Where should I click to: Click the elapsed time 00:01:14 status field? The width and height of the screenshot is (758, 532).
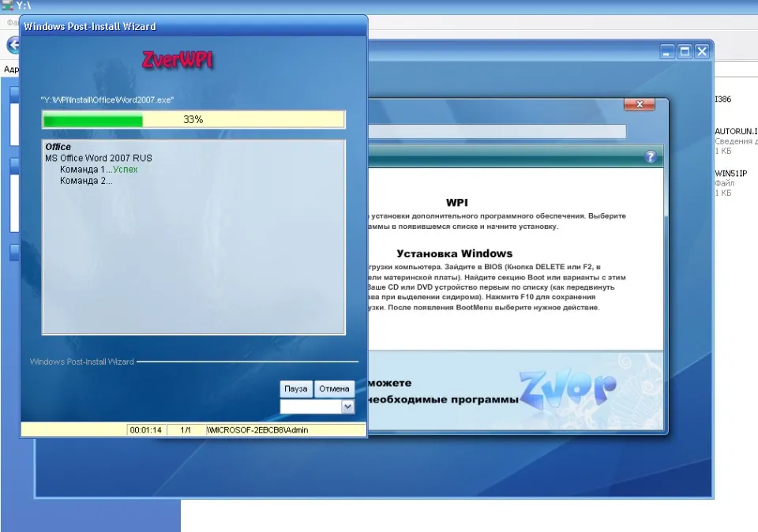[x=145, y=430]
